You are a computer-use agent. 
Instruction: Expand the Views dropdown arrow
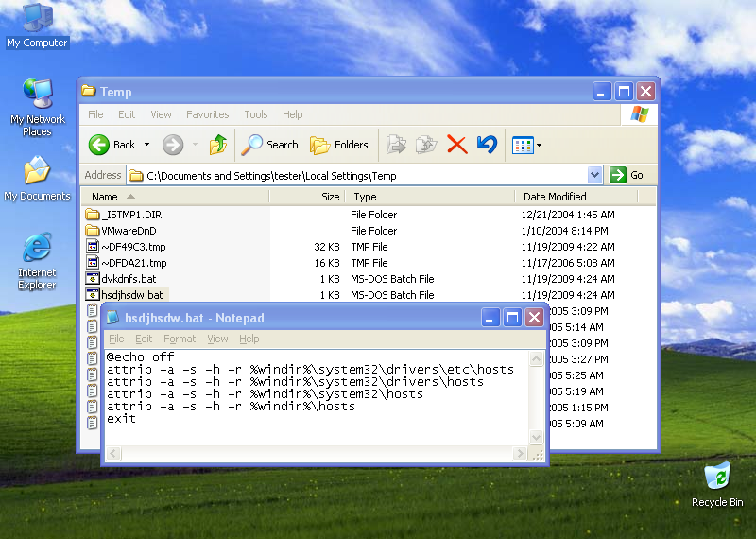pos(539,145)
